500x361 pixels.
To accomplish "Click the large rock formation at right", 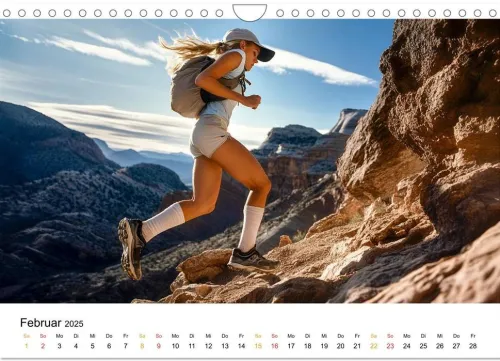I will pyautogui.click(x=420, y=160).
